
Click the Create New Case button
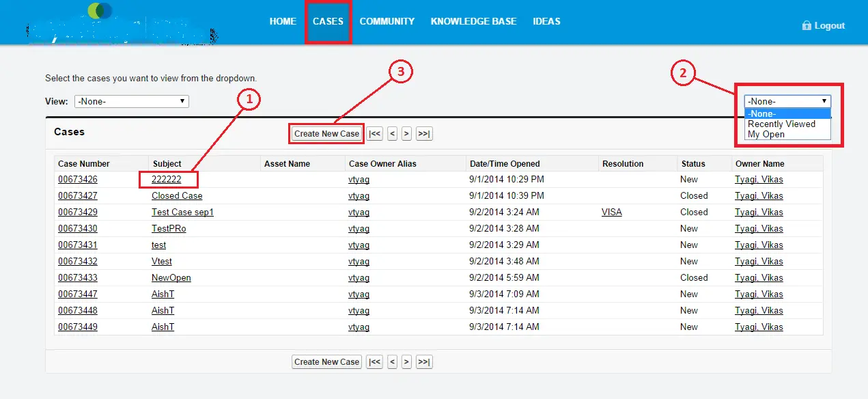coord(326,133)
